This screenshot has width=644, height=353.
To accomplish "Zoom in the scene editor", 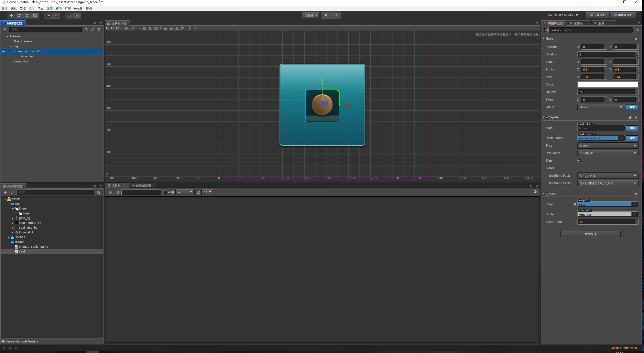I will (108, 28).
